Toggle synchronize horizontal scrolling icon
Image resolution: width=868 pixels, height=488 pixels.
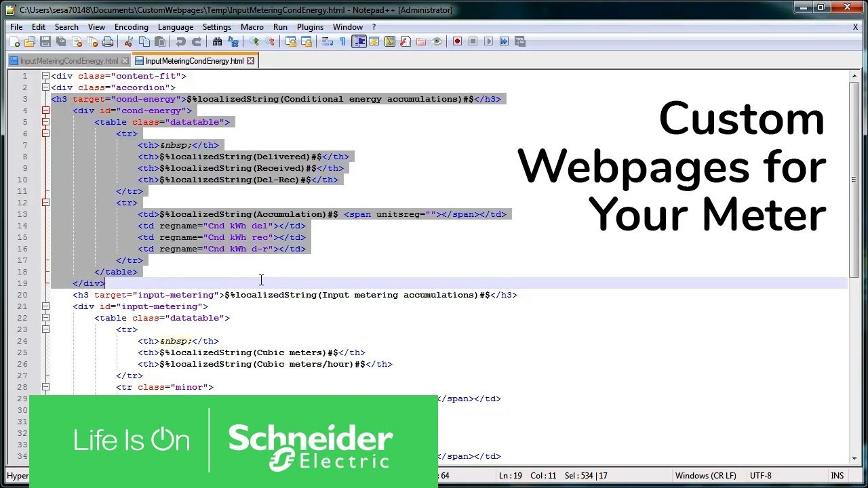click(x=307, y=41)
